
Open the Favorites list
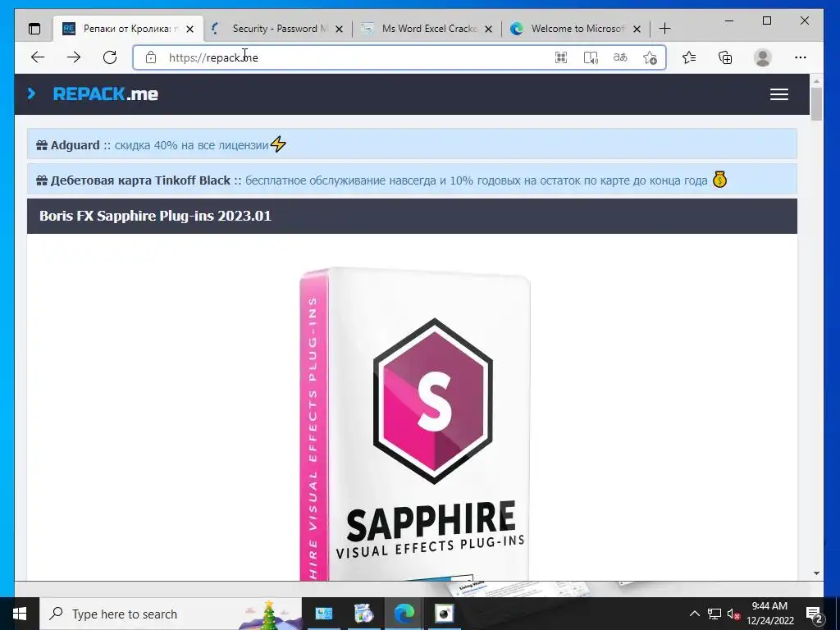[x=689, y=57]
